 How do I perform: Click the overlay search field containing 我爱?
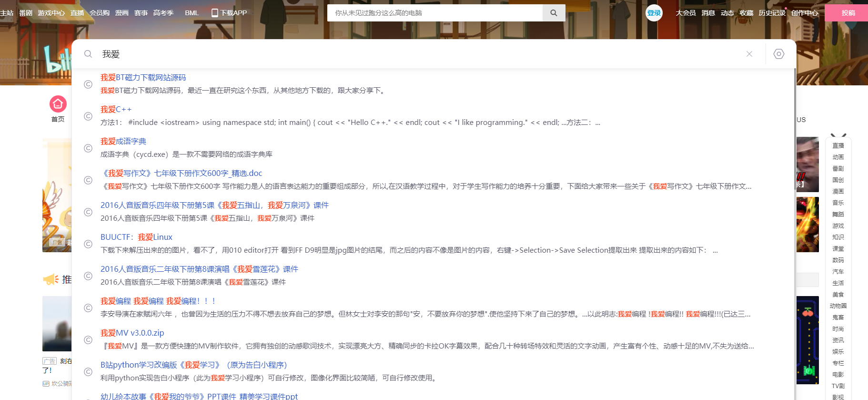click(419, 54)
